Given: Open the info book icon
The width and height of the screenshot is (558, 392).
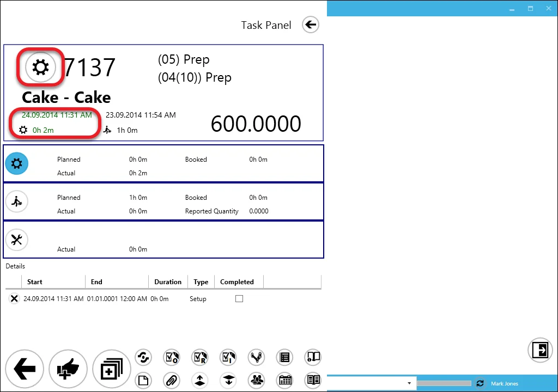Looking at the screenshot, I should pyautogui.click(x=313, y=357).
